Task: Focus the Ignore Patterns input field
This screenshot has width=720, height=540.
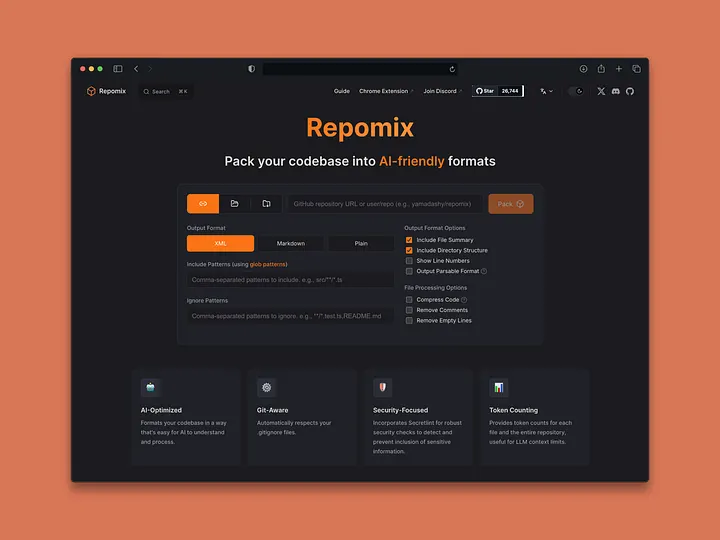Action: pyautogui.click(x=290, y=316)
